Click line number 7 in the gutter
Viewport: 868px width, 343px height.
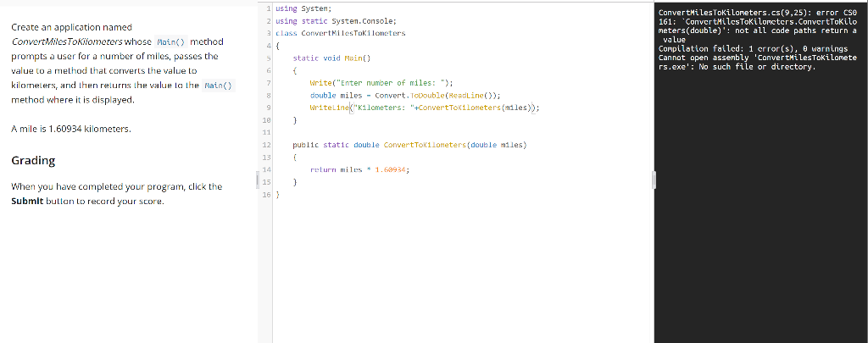point(268,83)
